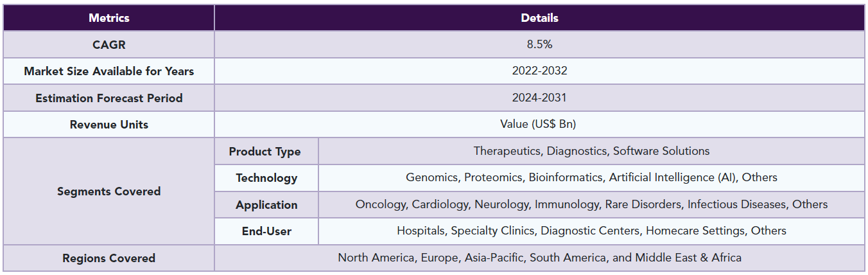
Task: Select the Revenue Units label
Action: [x=108, y=125]
